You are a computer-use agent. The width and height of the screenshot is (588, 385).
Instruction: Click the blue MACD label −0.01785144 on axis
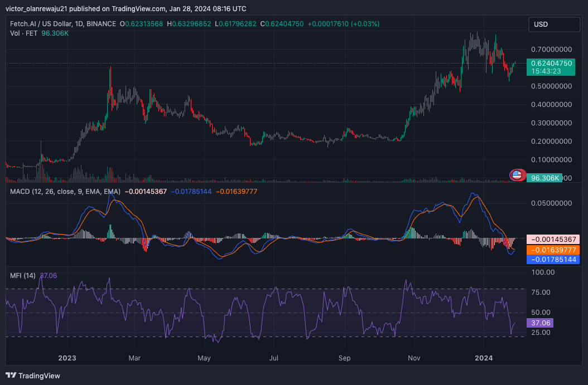tap(553, 259)
